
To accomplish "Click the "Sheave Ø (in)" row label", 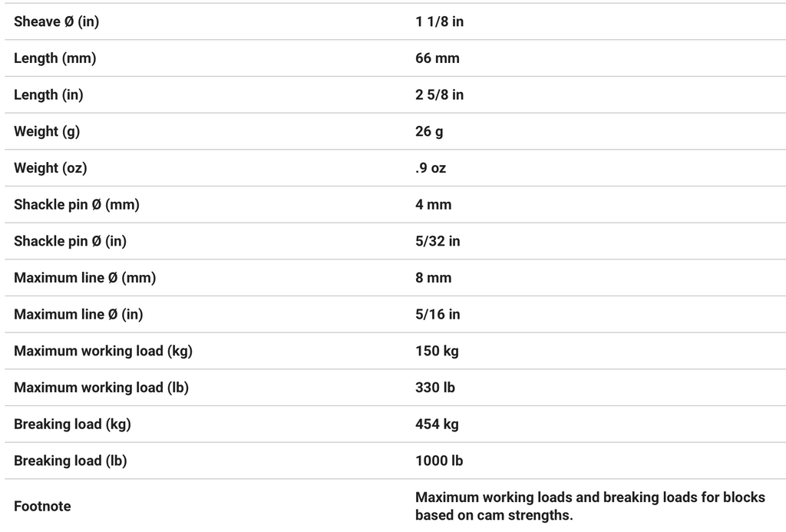I will (x=56, y=21).
